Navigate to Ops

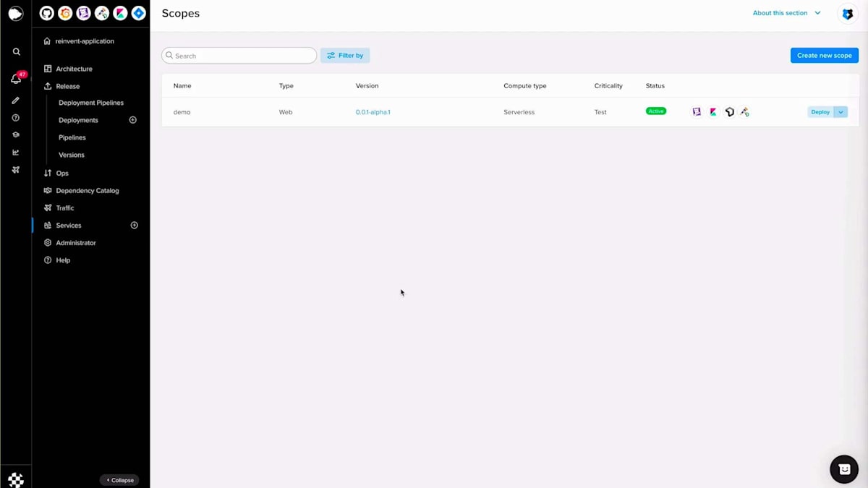coord(62,174)
